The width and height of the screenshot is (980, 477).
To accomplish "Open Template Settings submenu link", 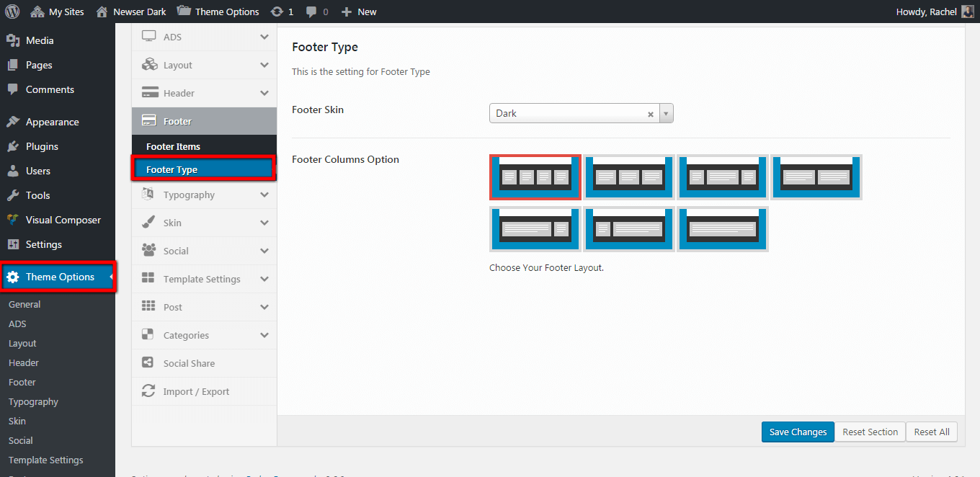I will 46,460.
